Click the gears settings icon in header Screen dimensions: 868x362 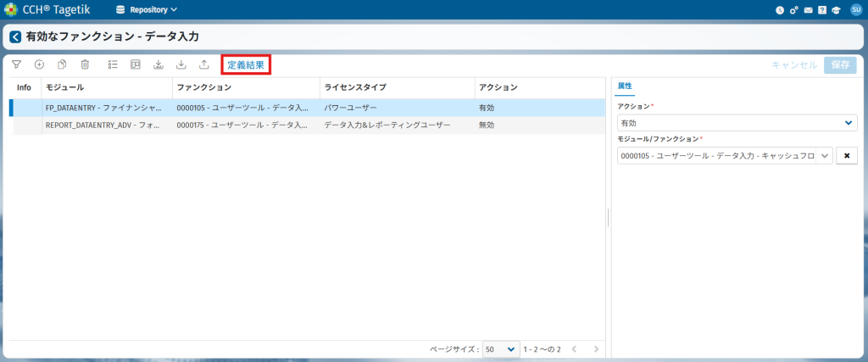click(x=794, y=10)
